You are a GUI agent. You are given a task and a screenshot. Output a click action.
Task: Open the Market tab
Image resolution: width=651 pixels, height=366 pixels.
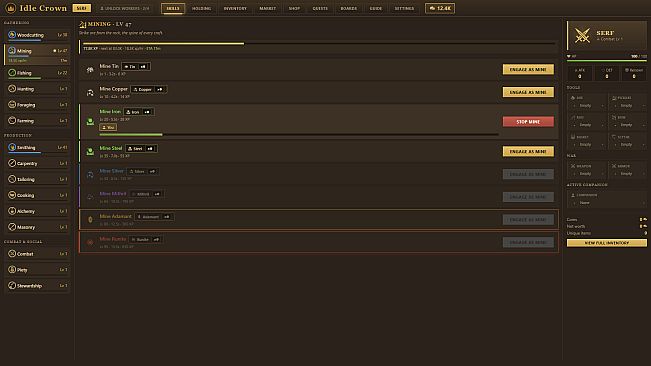pos(267,8)
